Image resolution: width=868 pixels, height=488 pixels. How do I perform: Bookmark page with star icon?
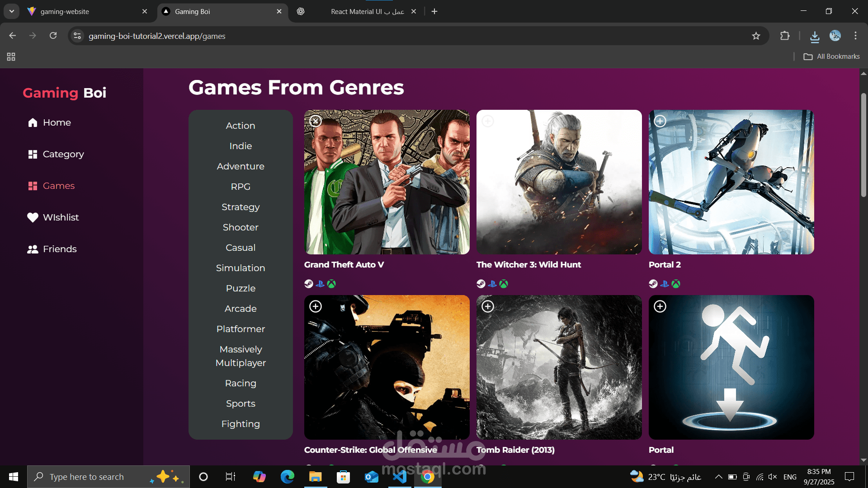tap(756, 36)
